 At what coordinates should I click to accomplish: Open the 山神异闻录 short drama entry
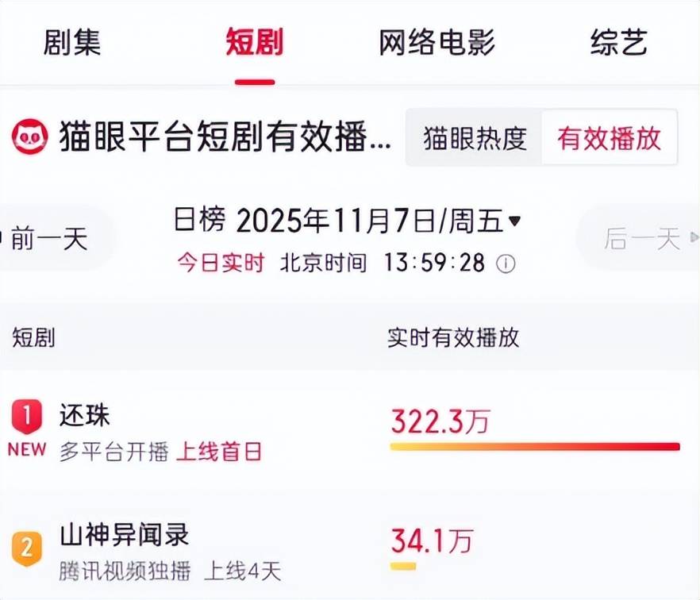[x=125, y=535]
